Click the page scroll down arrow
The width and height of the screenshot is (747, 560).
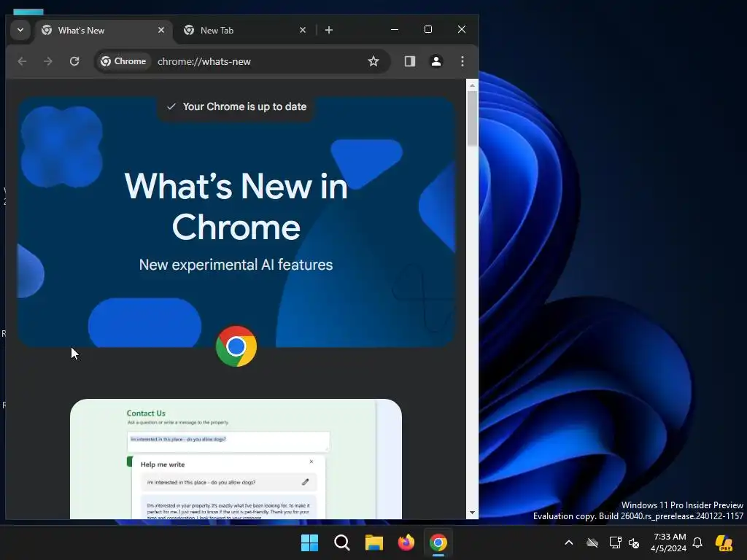[472, 513]
